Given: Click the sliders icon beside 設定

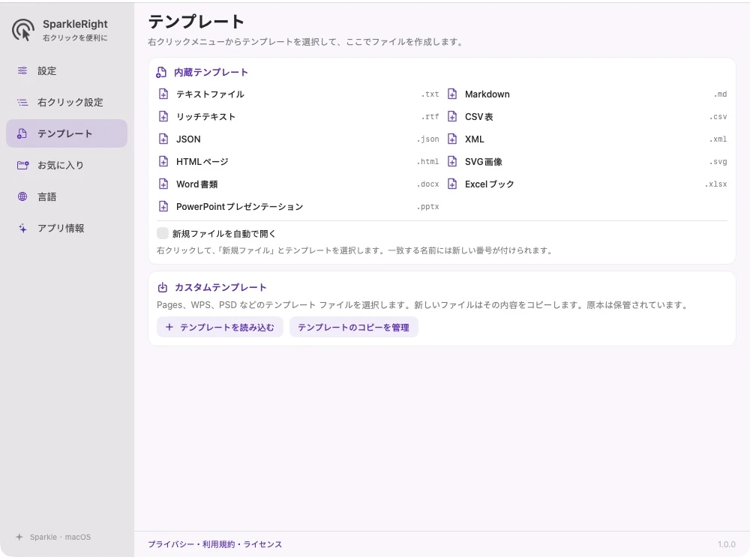Looking at the screenshot, I should (x=22, y=70).
